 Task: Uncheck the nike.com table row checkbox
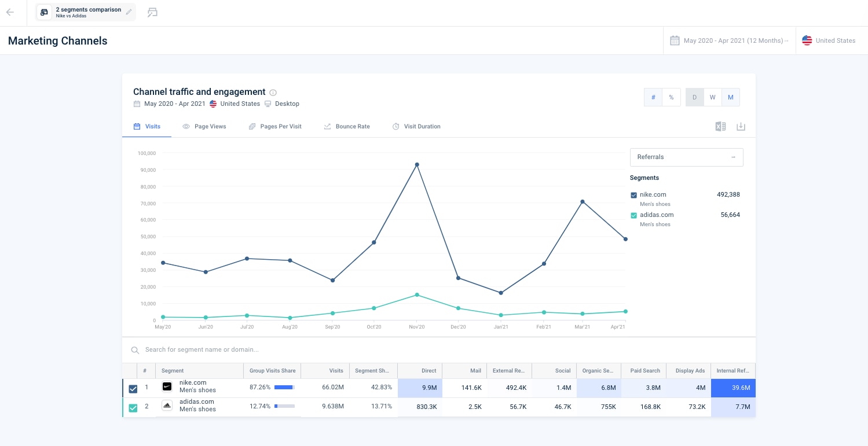pyautogui.click(x=133, y=389)
